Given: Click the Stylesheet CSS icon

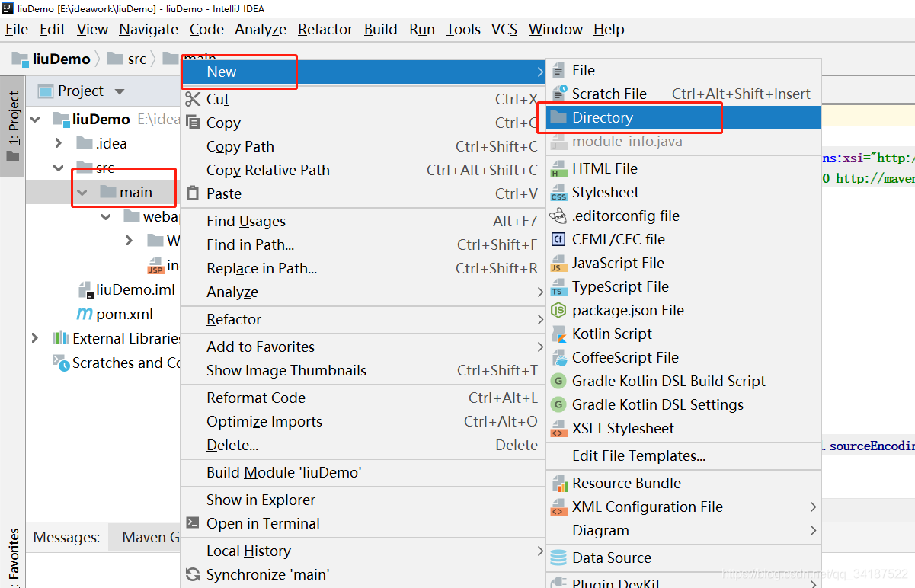Looking at the screenshot, I should tap(558, 192).
